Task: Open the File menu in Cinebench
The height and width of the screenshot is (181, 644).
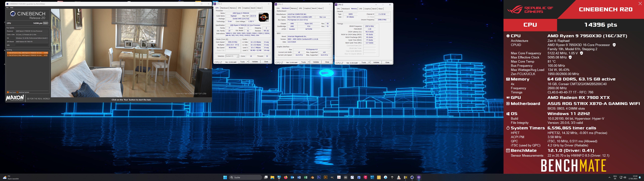Action: point(8,8)
